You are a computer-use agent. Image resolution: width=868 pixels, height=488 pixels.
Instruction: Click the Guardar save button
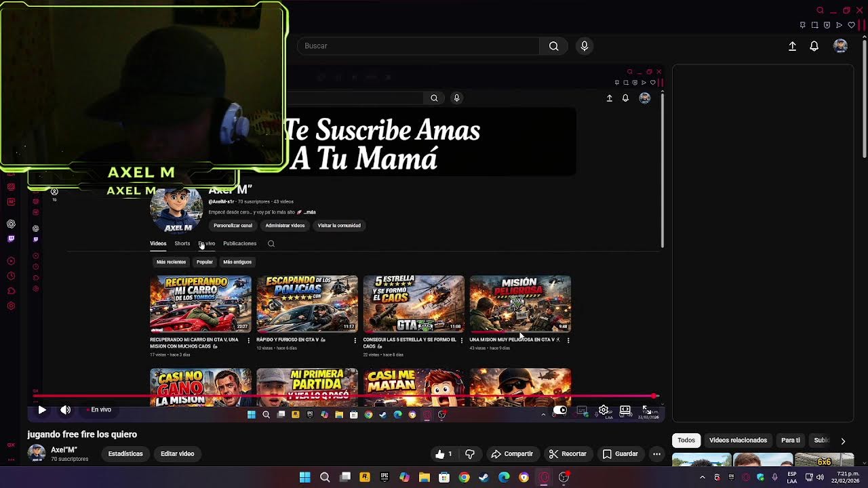coord(620,454)
